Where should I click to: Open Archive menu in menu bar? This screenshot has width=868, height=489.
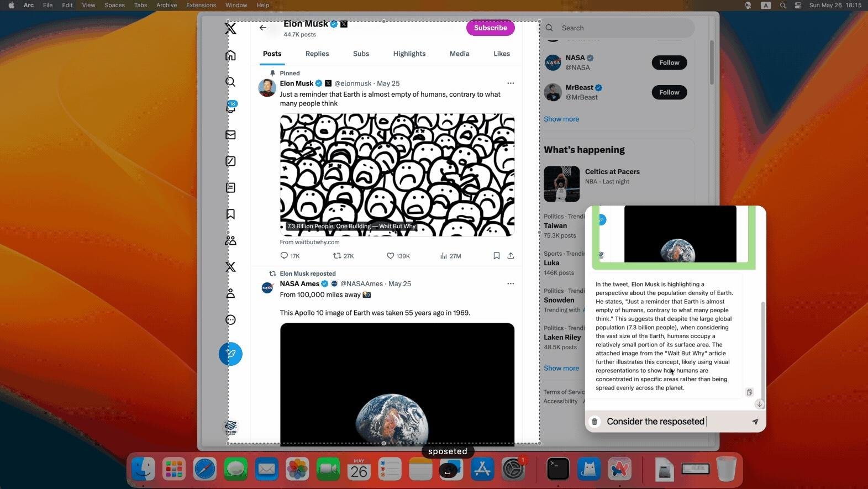click(x=166, y=5)
